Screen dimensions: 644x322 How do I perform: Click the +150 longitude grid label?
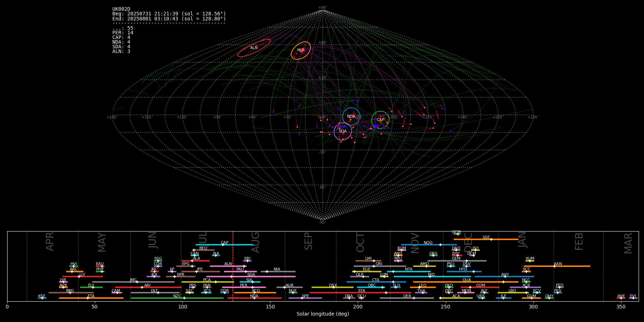(x=146, y=117)
